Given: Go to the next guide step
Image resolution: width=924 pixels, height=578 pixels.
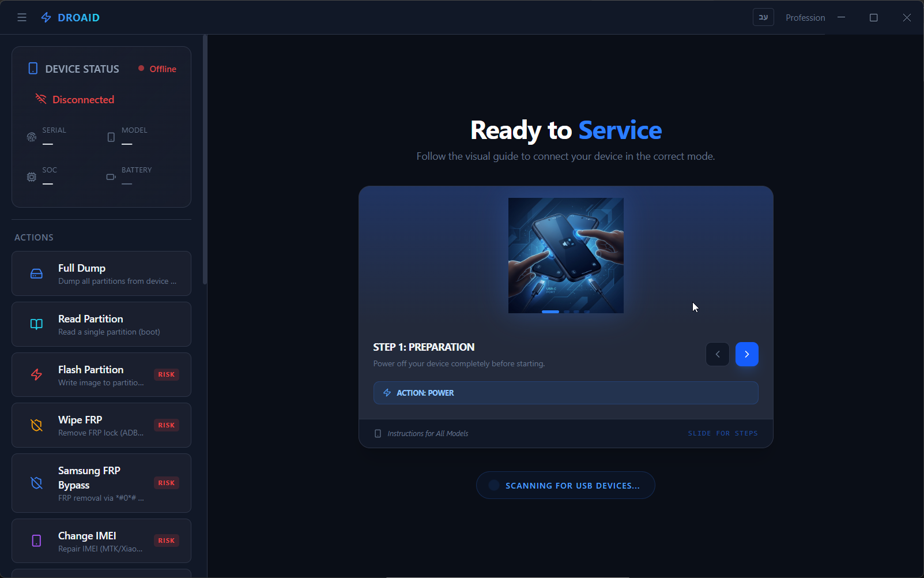Looking at the screenshot, I should (746, 354).
